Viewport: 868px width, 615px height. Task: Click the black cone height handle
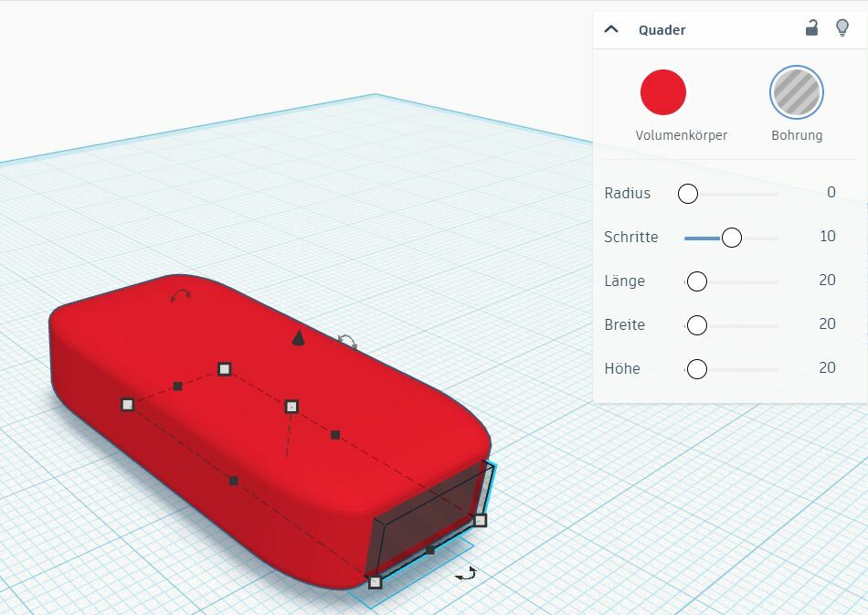298,339
